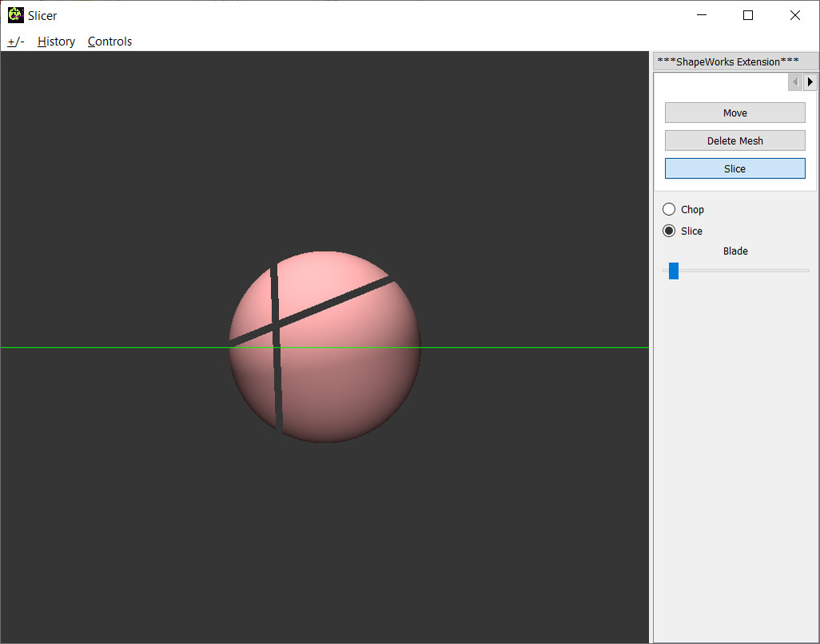
Task: Click the maximize window button
Action: (x=748, y=14)
